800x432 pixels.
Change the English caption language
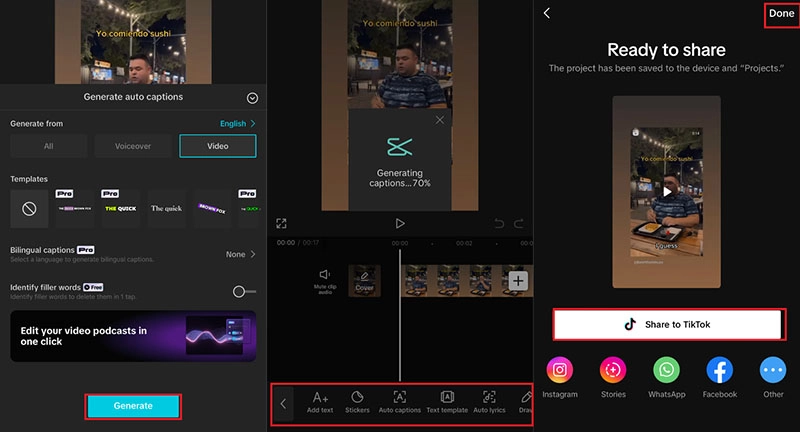pyautogui.click(x=238, y=123)
